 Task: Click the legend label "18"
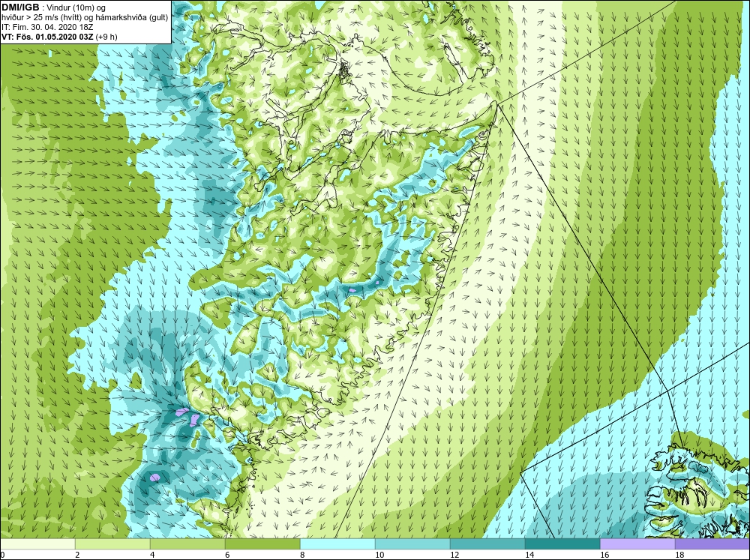pyautogui.click(x=679, y=555)
